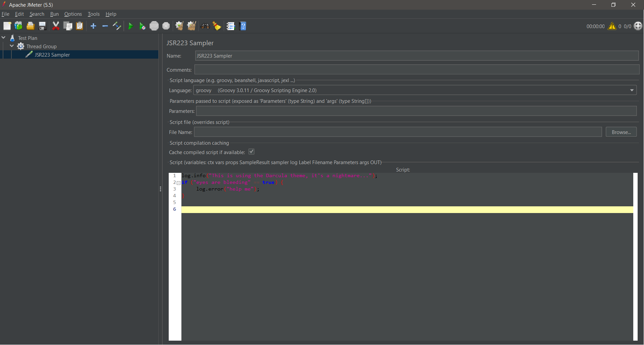Click the JSR223 Sampler tree icon
644x345 pixels.
[29, 55]
